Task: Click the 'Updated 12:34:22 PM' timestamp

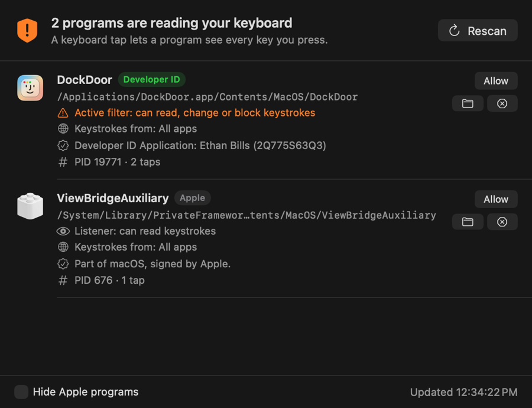Action: [463, 392]
